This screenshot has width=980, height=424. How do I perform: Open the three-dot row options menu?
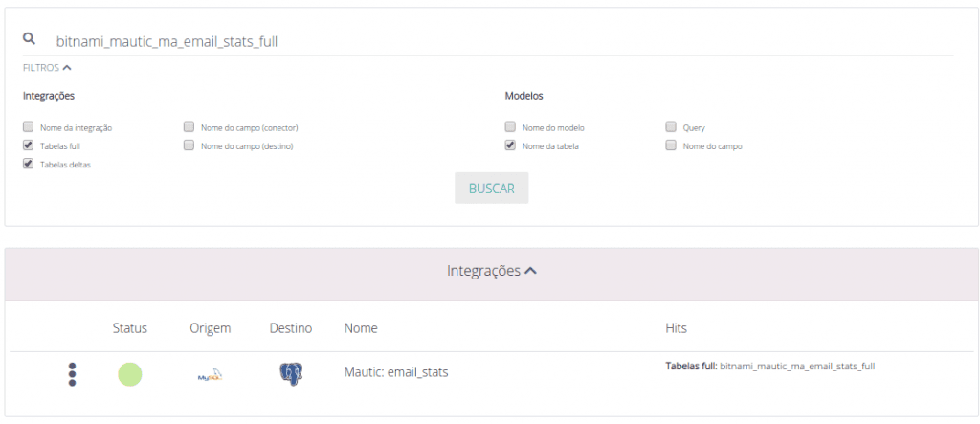click(x=72, y=374)
